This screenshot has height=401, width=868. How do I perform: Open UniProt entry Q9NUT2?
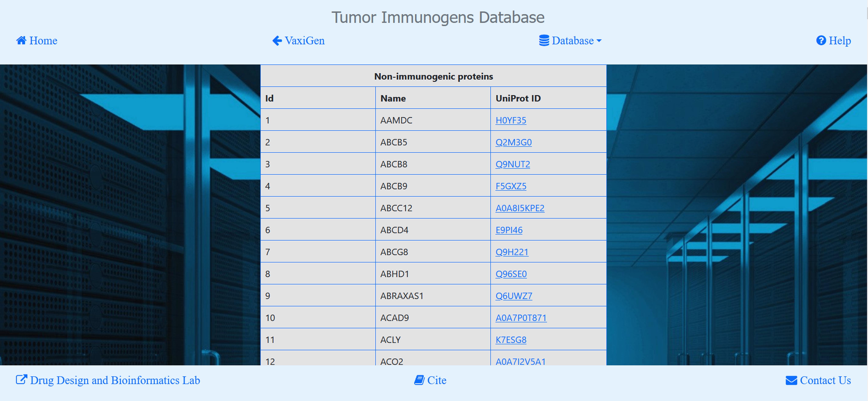(x=513, y=164)
